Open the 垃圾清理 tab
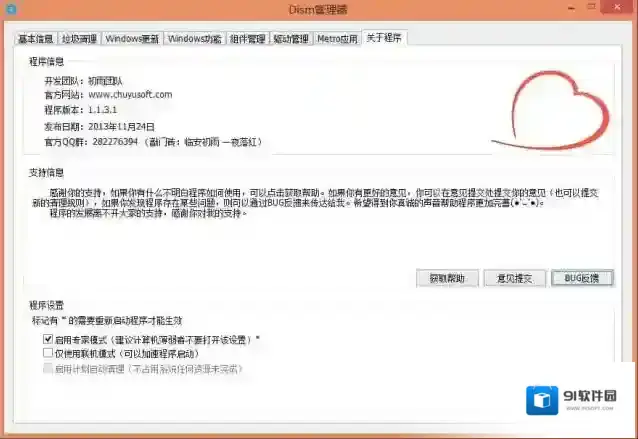638x439 pixels. [79, 39]
